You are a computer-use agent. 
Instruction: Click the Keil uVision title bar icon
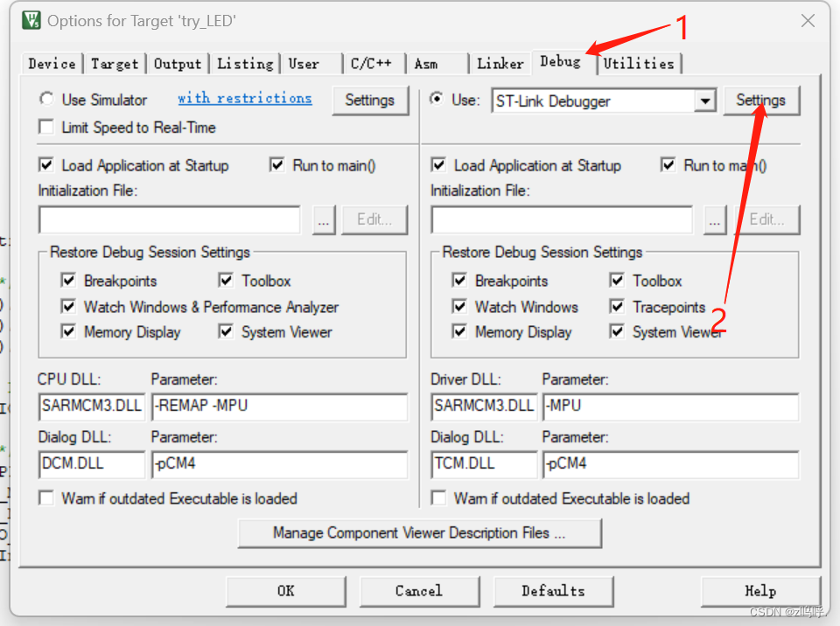(31, 20)
